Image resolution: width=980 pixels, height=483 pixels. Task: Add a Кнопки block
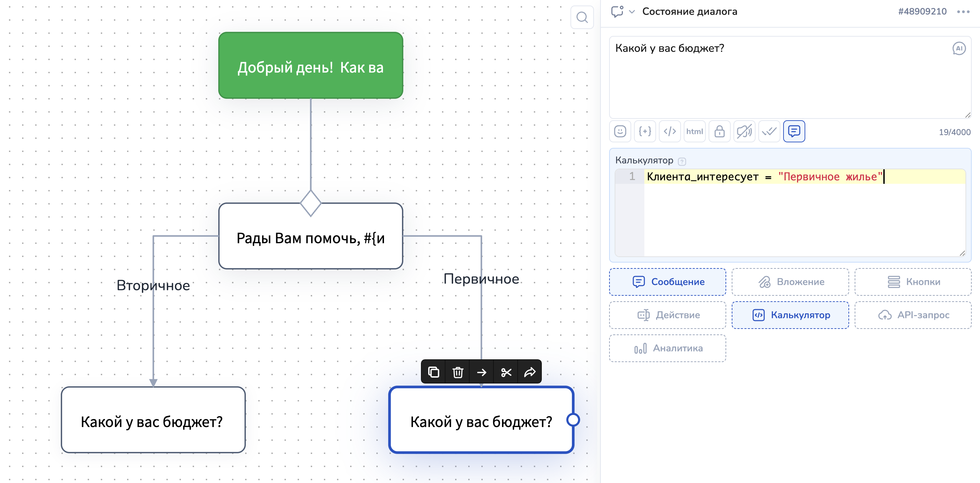913,282
